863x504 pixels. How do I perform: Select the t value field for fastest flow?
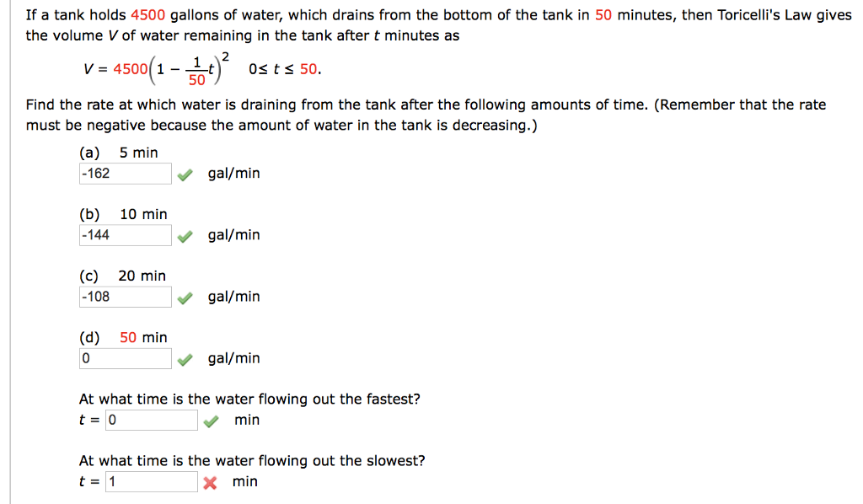tap(152, 419)
